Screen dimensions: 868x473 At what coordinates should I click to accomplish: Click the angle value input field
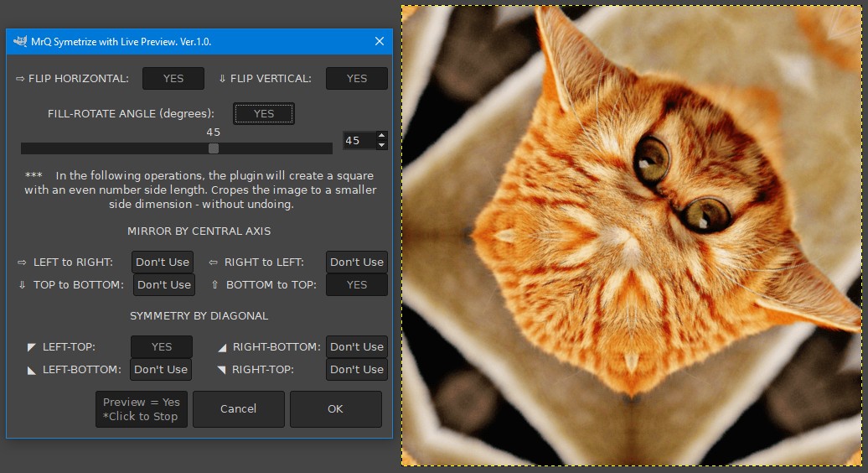click(359, 141)
